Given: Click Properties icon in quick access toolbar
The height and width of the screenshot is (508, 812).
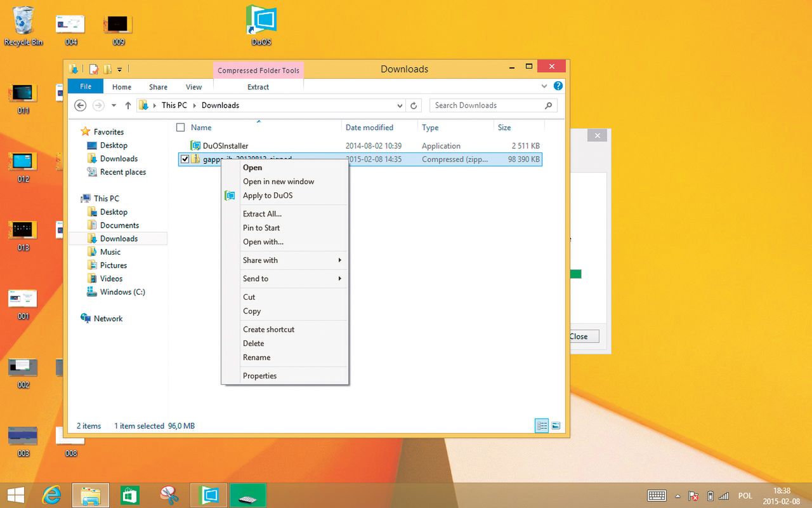Looking at the screenshot, I should [94, 69].
